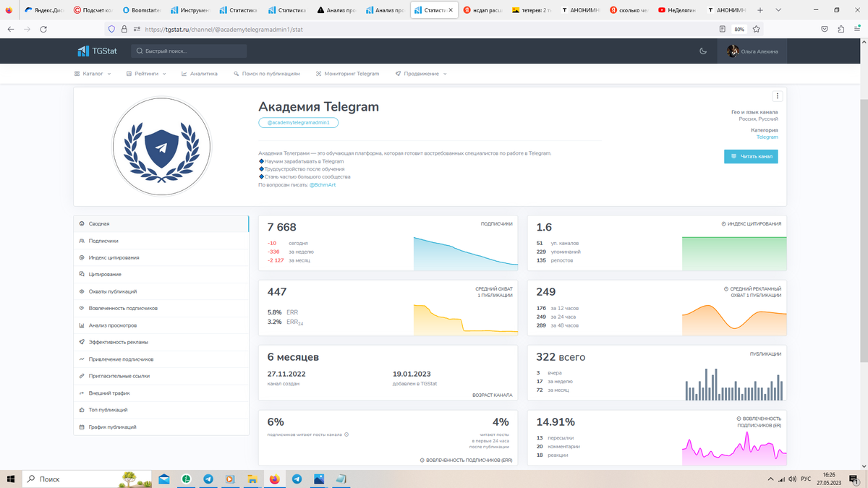Click the padlock site info icon
This screenshot has height=488, width=868.
click(x=124, y=30)
